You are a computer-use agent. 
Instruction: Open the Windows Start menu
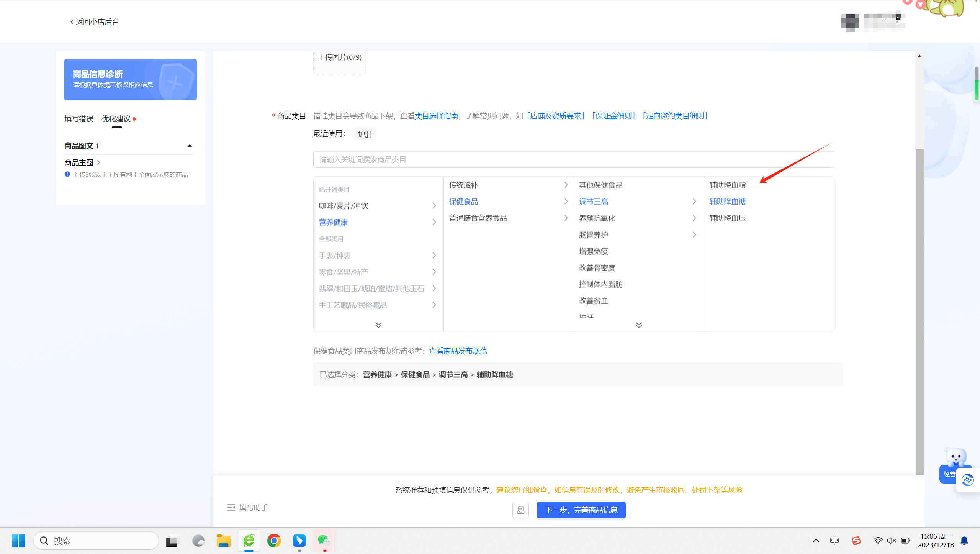(18, 541)
